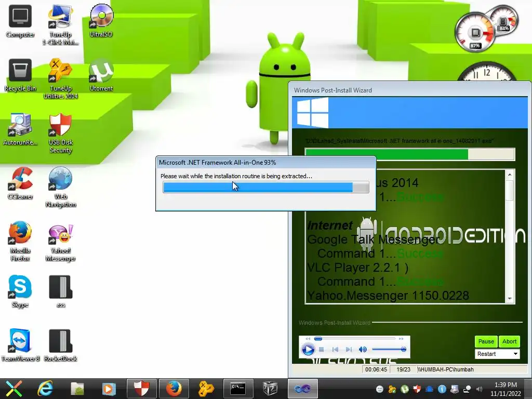Select the 'ass' desktop file
Image resolution: width=532 pixels, height=399 pixels.
click(x=60, y=291)
